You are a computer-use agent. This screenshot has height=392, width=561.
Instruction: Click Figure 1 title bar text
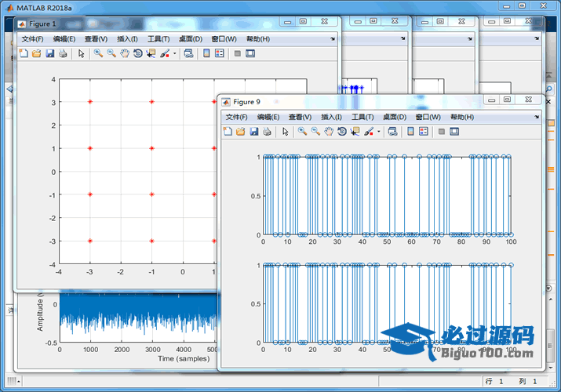pyautogui.click(x=42, y=24)
